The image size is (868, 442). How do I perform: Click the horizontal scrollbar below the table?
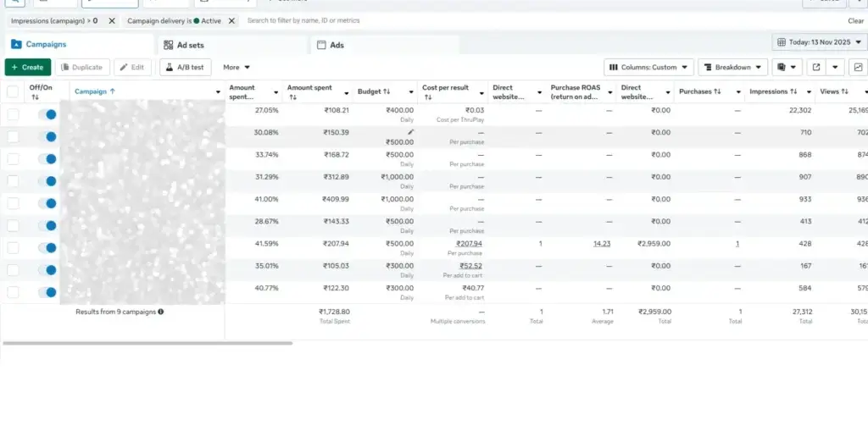[147, 343]
